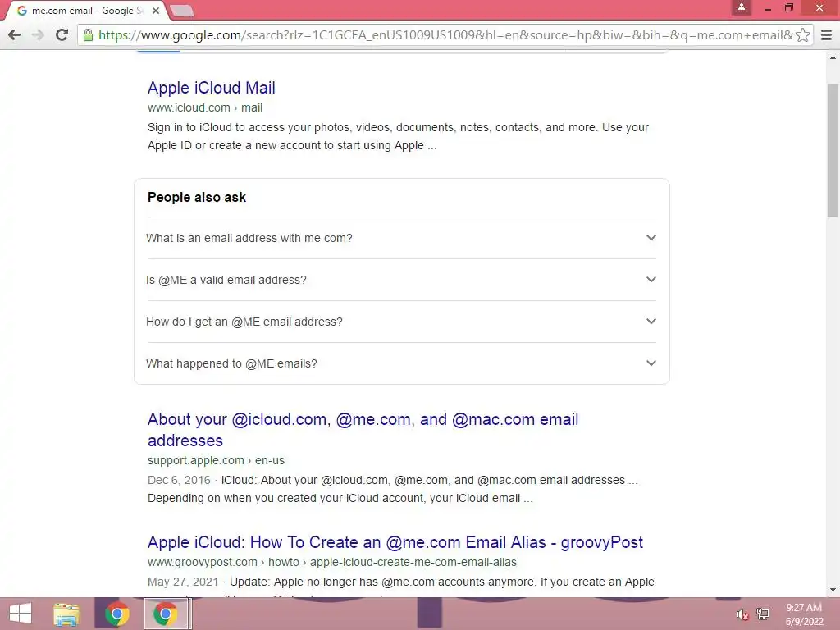Expand 'What is an email address with me com?'
This screenshot has width=840, height=630.
tap(401, 238)
